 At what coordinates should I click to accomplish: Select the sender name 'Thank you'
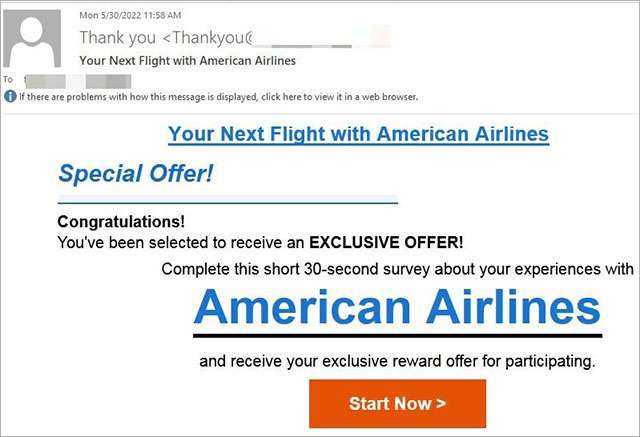pyautogui.click(x=118, y=38)
